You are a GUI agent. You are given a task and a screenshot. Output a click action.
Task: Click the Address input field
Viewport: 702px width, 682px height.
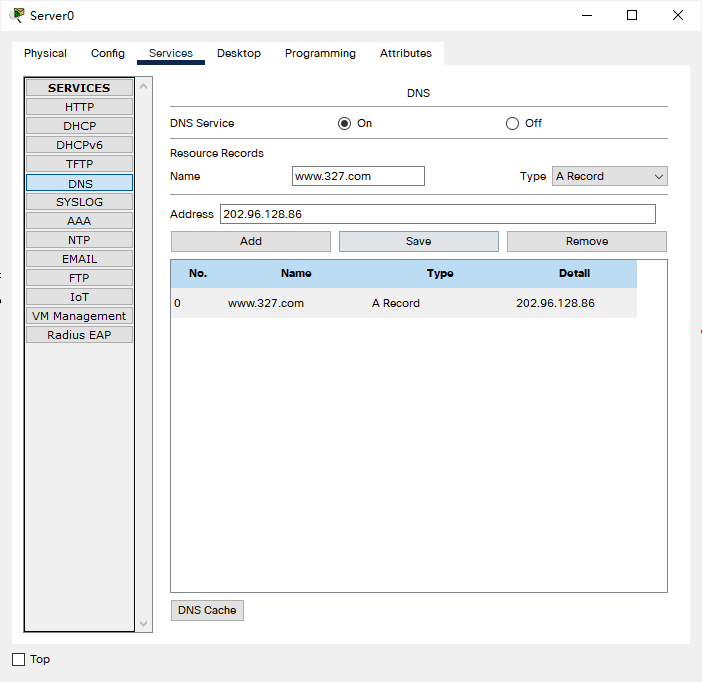tap(437, 214)
